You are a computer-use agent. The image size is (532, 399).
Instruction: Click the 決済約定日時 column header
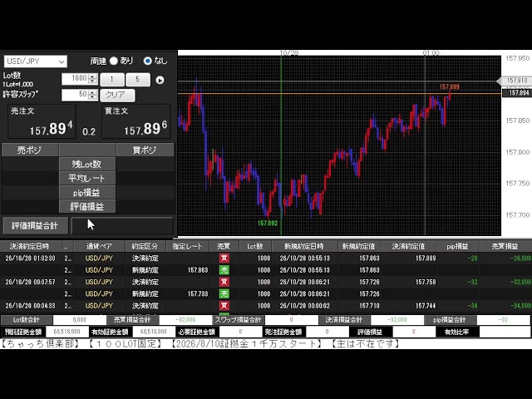coord(32,246)
